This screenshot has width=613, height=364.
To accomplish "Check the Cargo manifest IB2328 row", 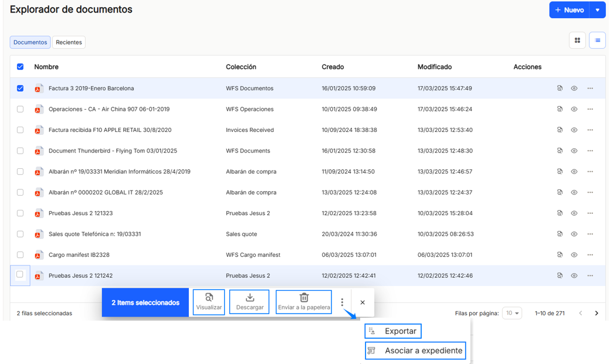I will pos(21,254).
